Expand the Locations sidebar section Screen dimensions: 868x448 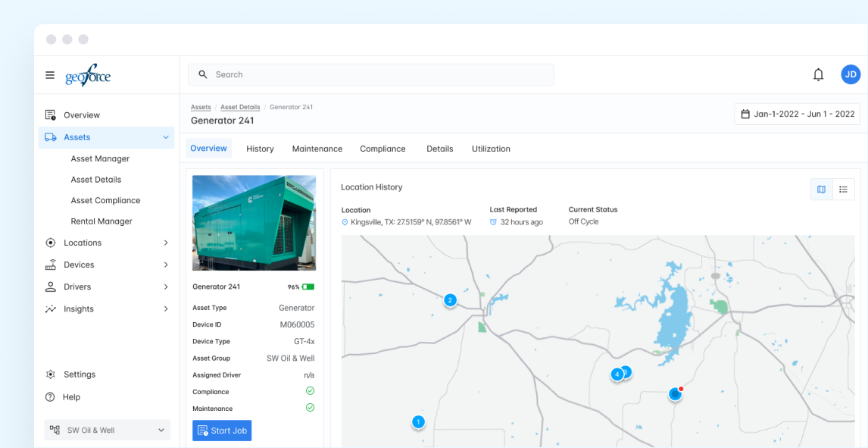point(166,243)
